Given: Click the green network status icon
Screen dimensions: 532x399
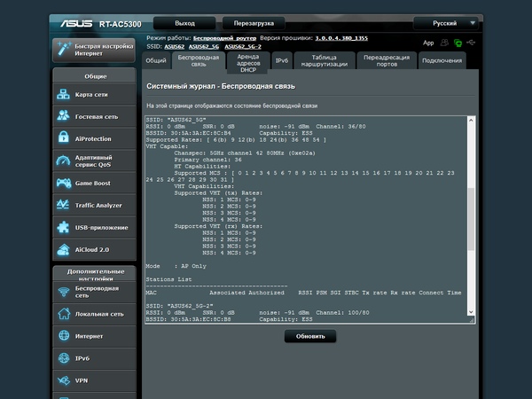Looking at the screenshot, I should (x=458, y=43).
